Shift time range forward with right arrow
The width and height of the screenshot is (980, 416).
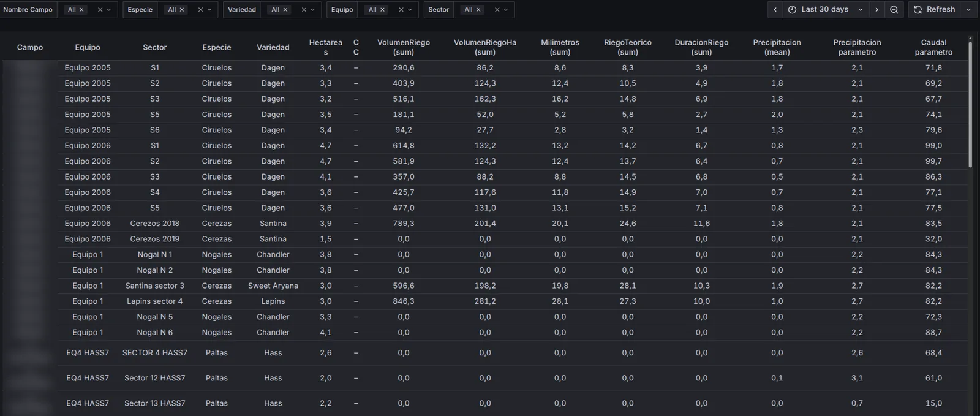coord(876,10)
